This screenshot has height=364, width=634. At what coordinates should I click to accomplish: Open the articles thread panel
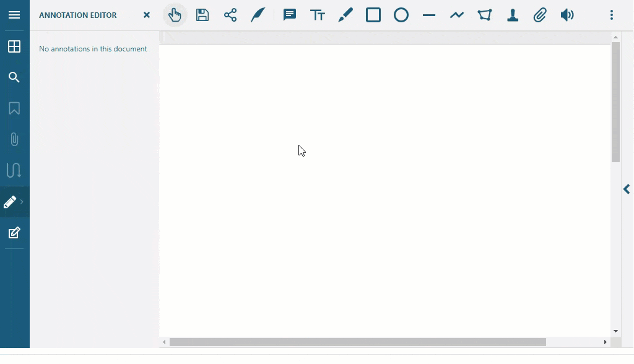tap(14, 170)
